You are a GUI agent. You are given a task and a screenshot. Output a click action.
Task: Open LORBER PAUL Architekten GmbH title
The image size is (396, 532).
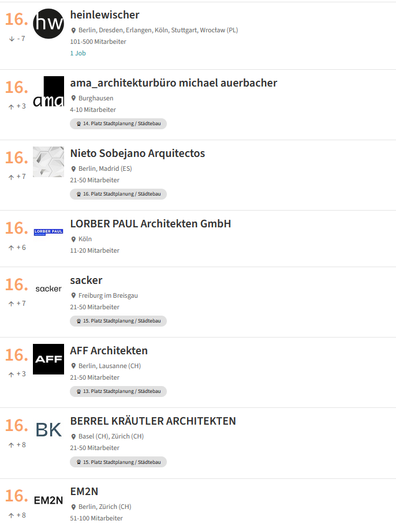[151, 224]
